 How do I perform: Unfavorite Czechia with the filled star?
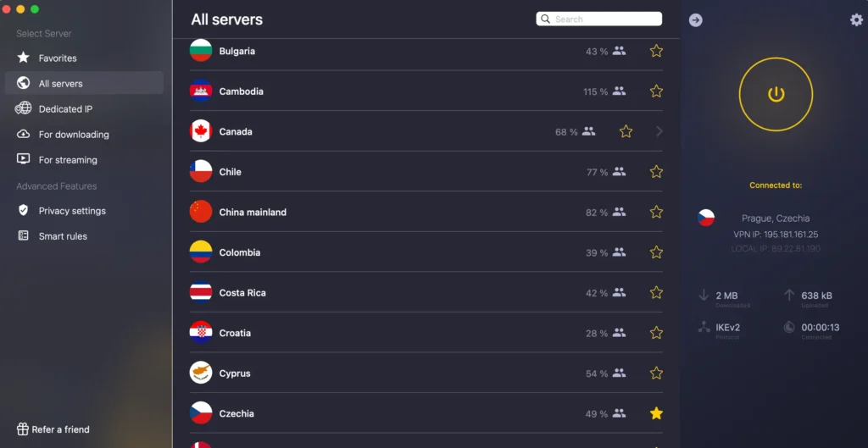[656, 413]
